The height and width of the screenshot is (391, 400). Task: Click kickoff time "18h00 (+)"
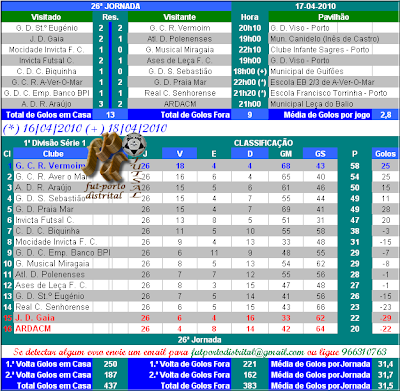(250, 71)
